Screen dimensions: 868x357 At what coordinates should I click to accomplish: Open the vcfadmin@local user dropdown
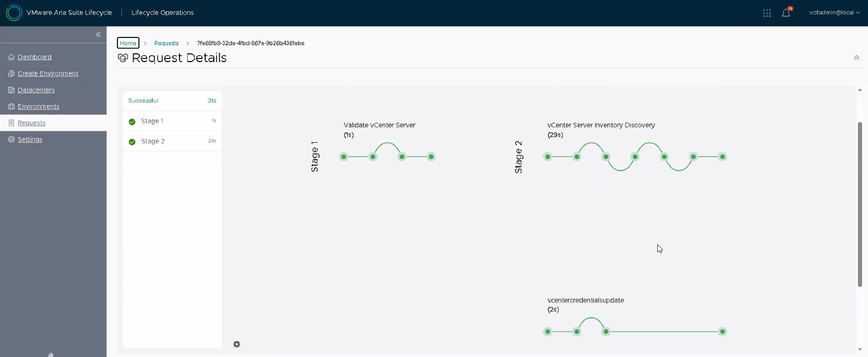834,12
